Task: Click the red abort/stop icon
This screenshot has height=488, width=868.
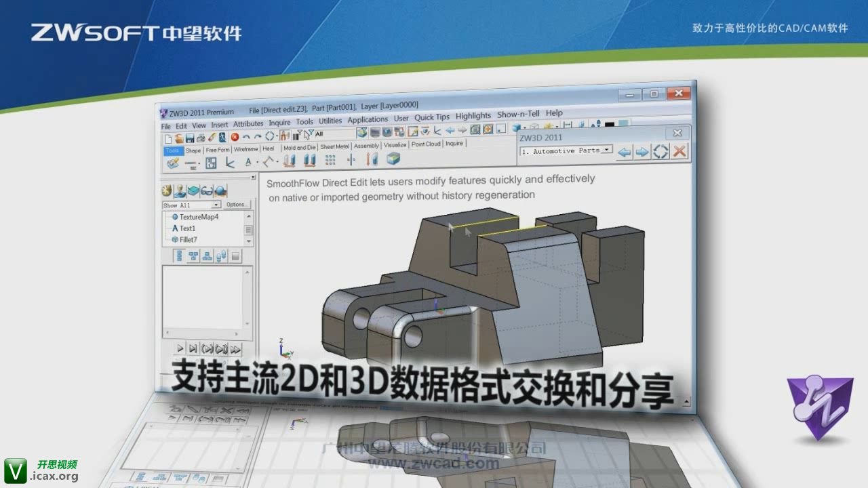Action: pyautogui.click(x=235, y=137)
